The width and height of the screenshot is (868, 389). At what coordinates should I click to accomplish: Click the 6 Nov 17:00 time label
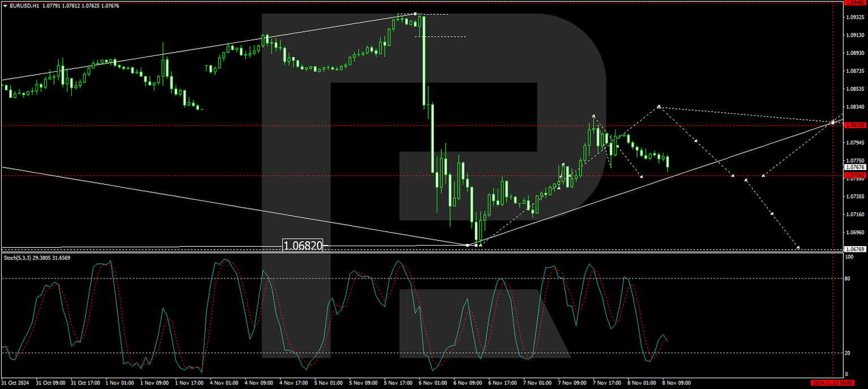click(x=503, y=383)
